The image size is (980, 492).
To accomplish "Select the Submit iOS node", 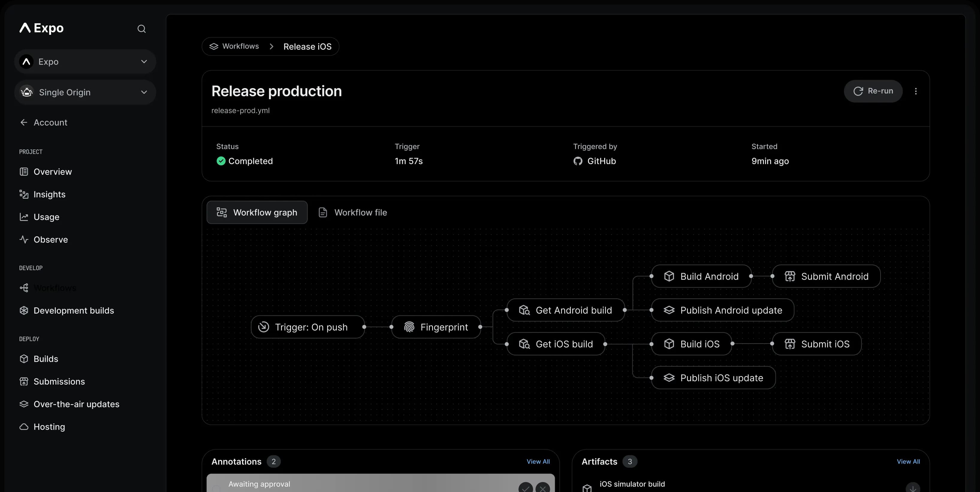I will click(x=817, y=344).
